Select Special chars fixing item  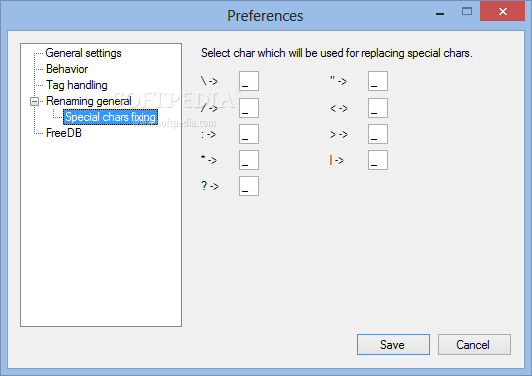tap(110, 117)
